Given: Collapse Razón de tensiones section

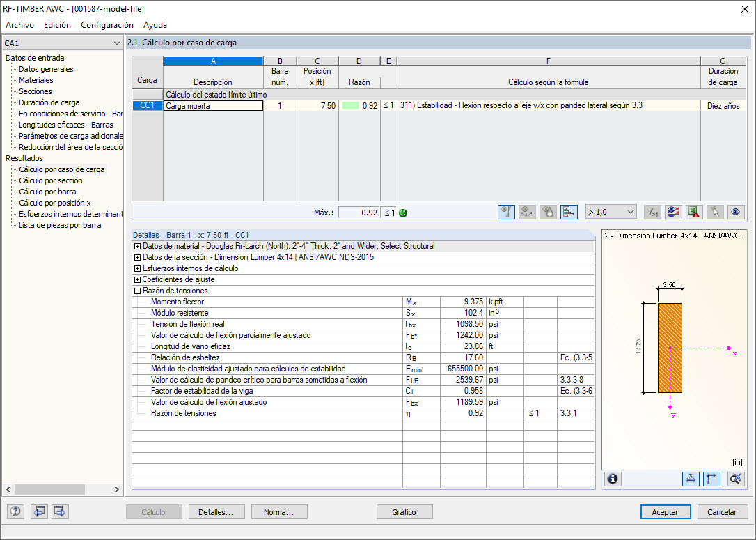Looking at the screenshot, I should [137, 291].
